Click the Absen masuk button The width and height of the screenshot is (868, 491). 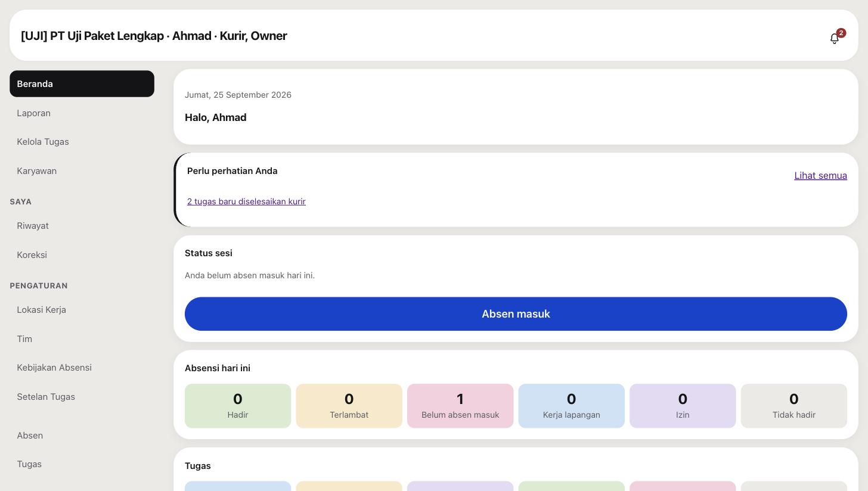[x=516, y=314]
